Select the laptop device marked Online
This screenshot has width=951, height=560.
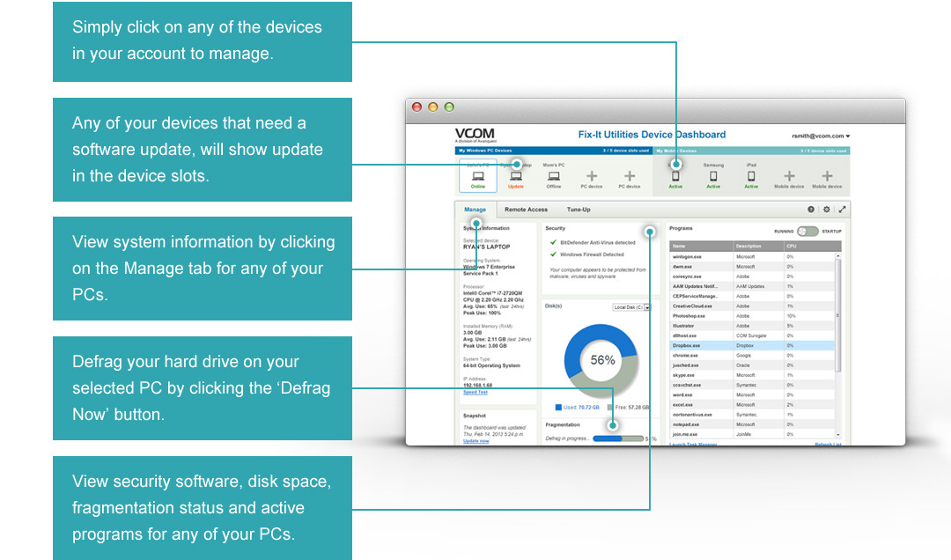[x=478, y=177]
